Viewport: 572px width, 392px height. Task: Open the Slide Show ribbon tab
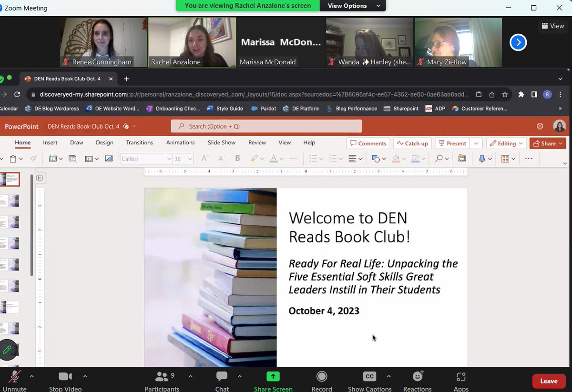pos(222,142)
